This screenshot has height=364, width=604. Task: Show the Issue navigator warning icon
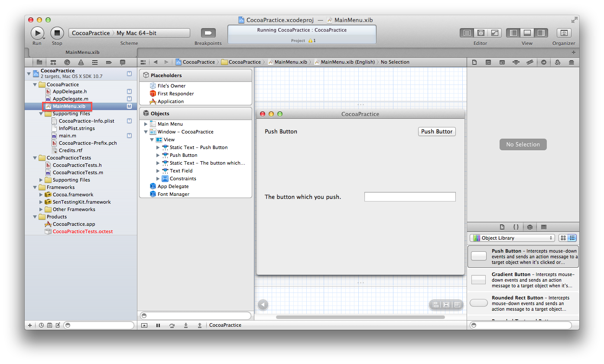pyautogui.click(x=81, y=62)
